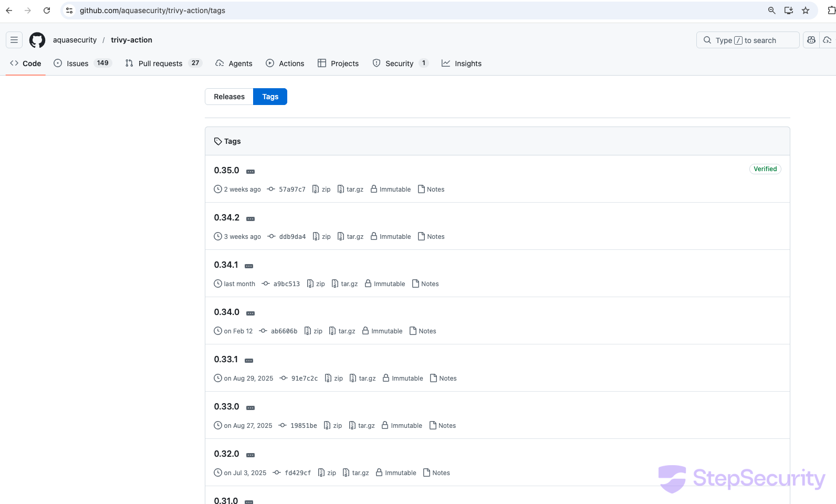836x504 pixels.
Task: Open commit a9bc513
Action: coord(281,284)
